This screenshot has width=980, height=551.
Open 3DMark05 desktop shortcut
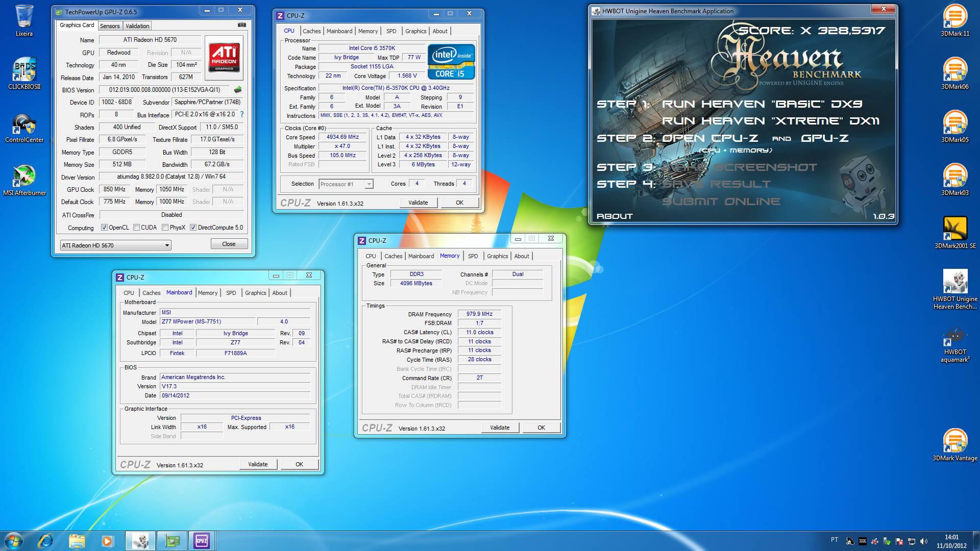pos(954,127)
